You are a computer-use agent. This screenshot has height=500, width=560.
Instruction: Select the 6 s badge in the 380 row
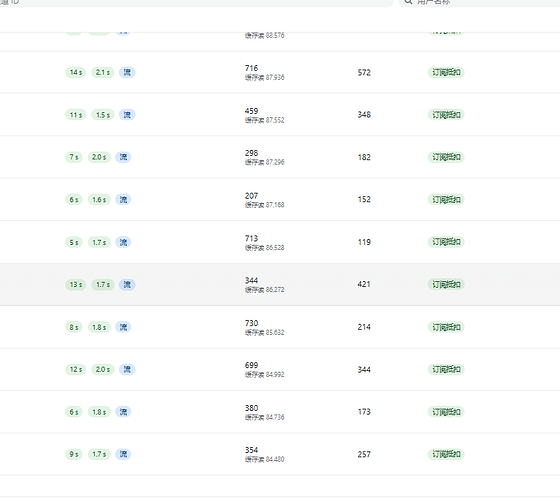74,412
